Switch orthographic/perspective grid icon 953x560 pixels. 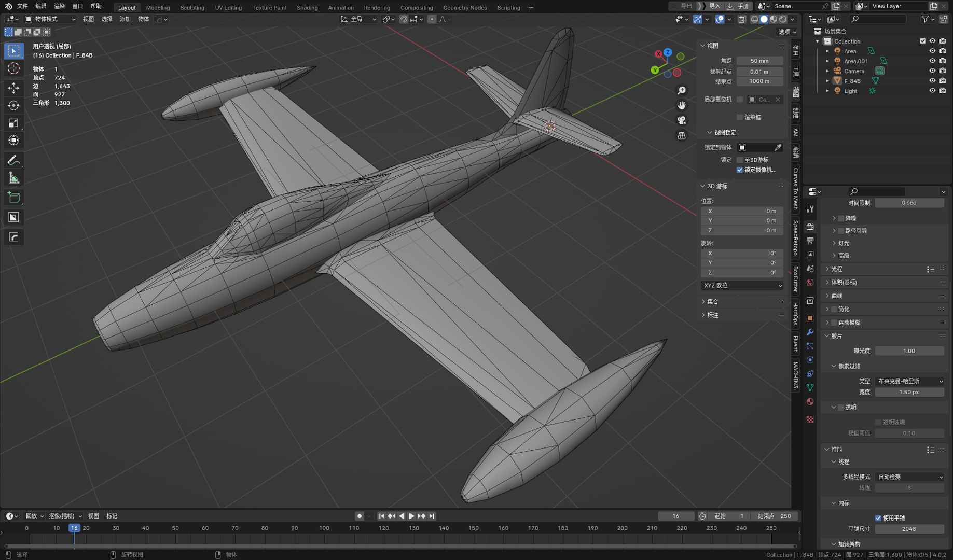coord(682,135)
